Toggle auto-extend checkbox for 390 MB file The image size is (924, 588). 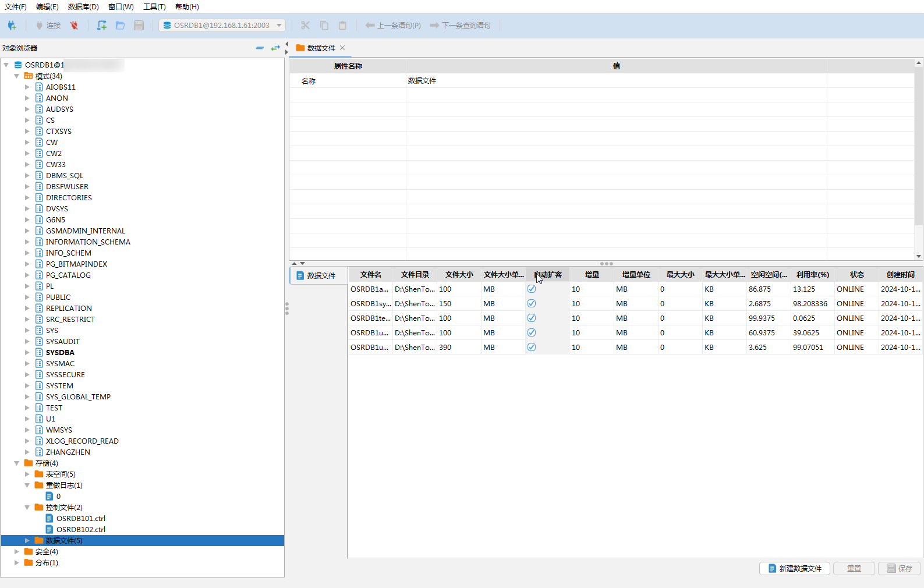pyautogui.click(x=532, y=347)
